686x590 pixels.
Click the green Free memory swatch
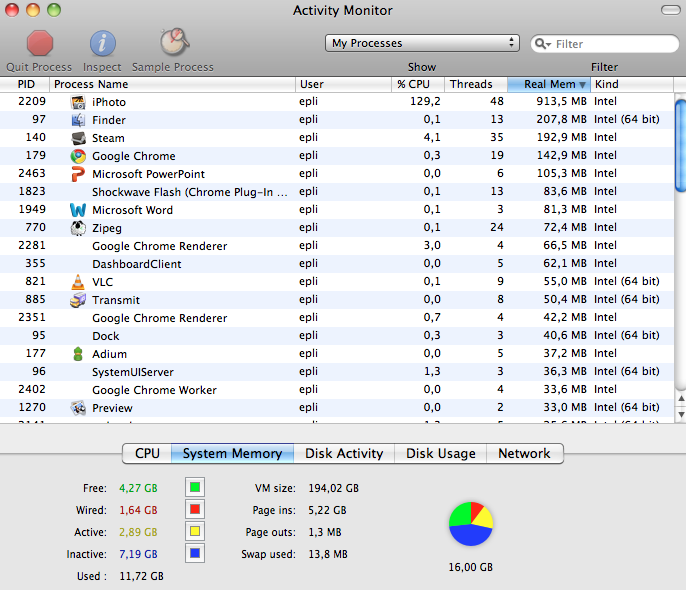(195, 487)
